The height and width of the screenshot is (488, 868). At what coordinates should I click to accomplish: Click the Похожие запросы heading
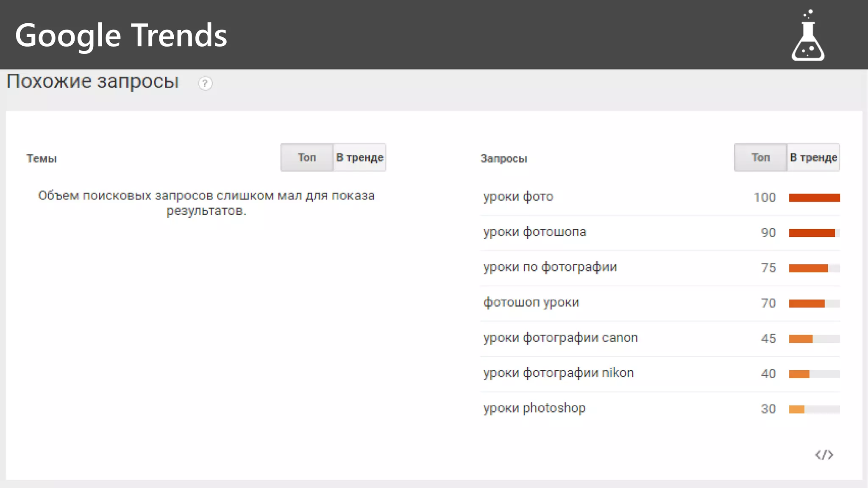pyautogui.click(x=93, y=81)
